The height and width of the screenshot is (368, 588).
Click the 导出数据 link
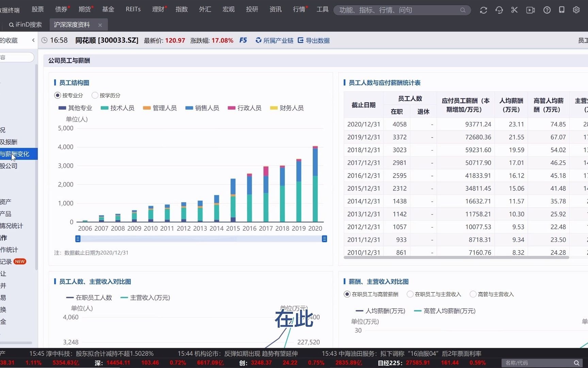[x=317, y=41]
